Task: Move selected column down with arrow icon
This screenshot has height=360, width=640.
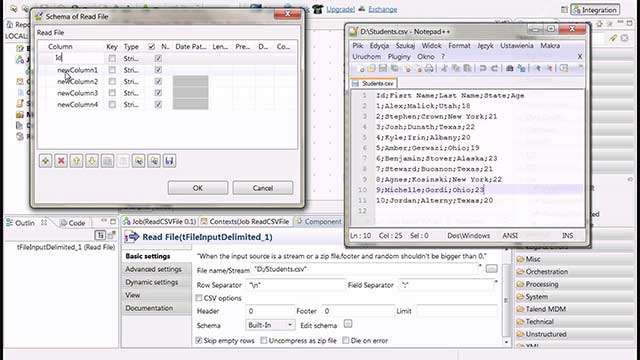Action: coord(92,161)
